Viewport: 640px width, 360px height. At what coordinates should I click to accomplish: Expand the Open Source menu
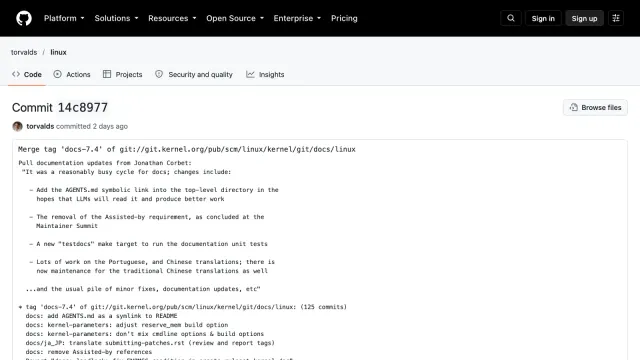click(235, 18)
